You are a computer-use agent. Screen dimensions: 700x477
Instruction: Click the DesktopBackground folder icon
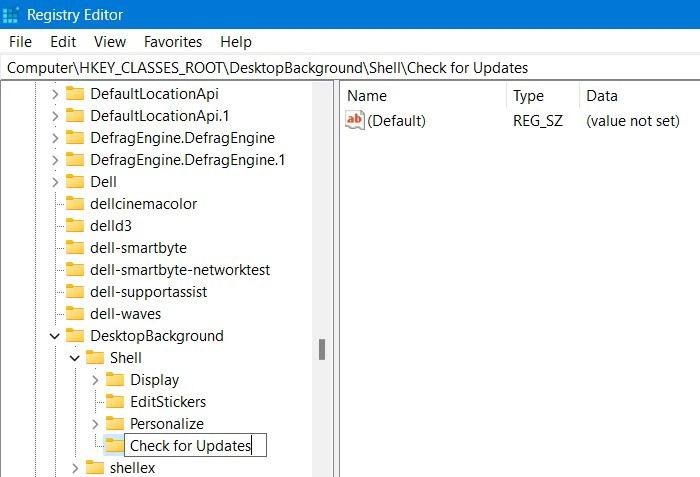click(75, 335)
